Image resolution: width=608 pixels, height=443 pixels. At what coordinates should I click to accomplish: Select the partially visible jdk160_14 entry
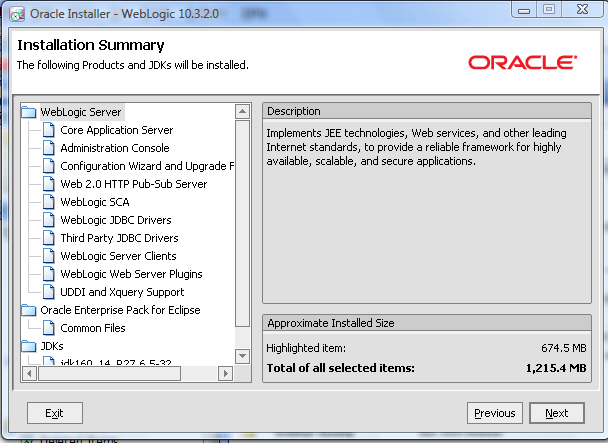pos(116,362)
